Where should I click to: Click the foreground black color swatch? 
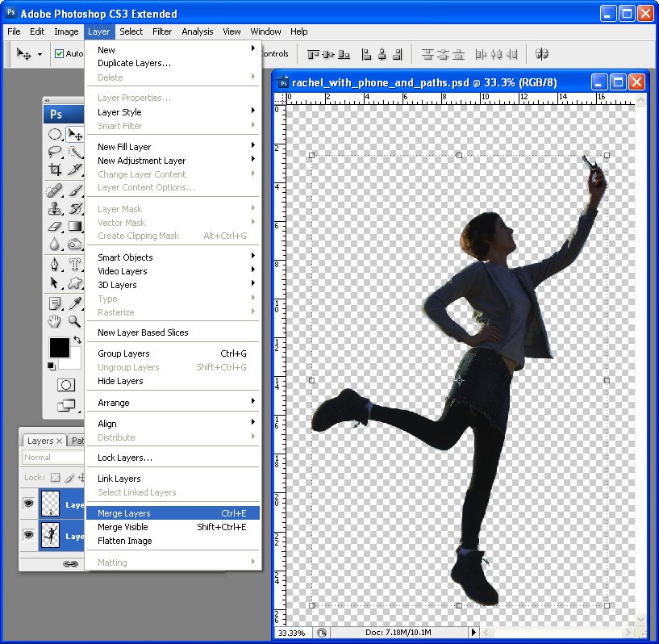(x=59, y=348)
